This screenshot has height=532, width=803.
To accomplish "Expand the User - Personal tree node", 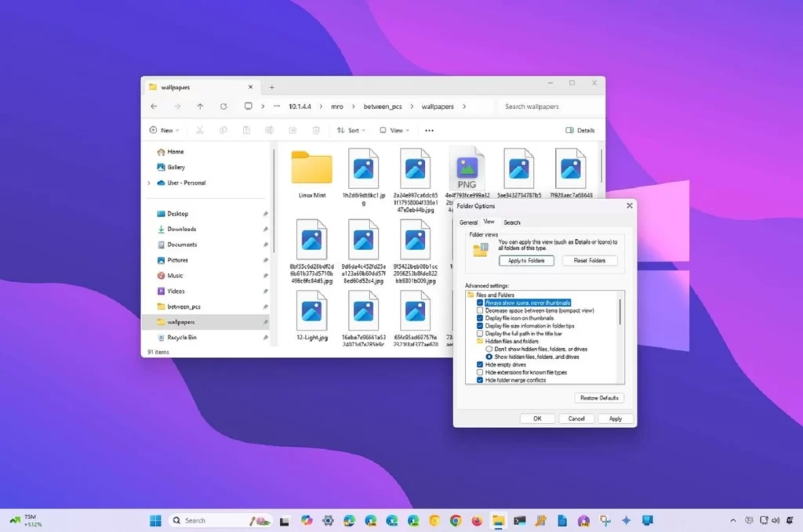I will 149,183.
